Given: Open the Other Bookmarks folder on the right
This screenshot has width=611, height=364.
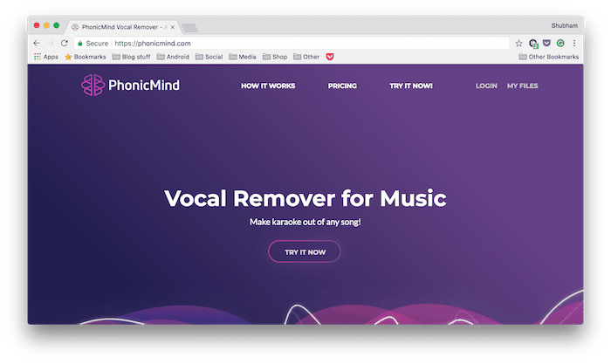Looking at the screenshot, I should pos(549,57).
